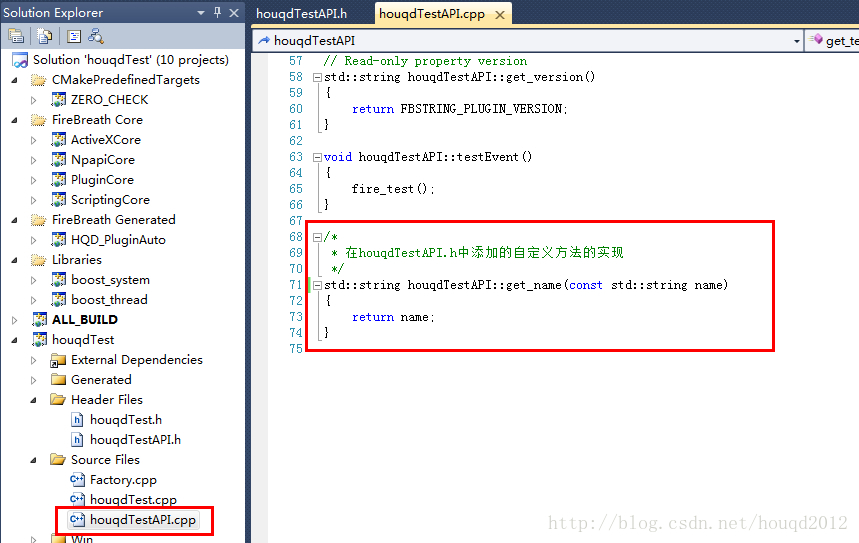This screenshot has width=859, height=543.
Task: Expand the ActiveXCore project node
Action: click(x=33, y=140)
